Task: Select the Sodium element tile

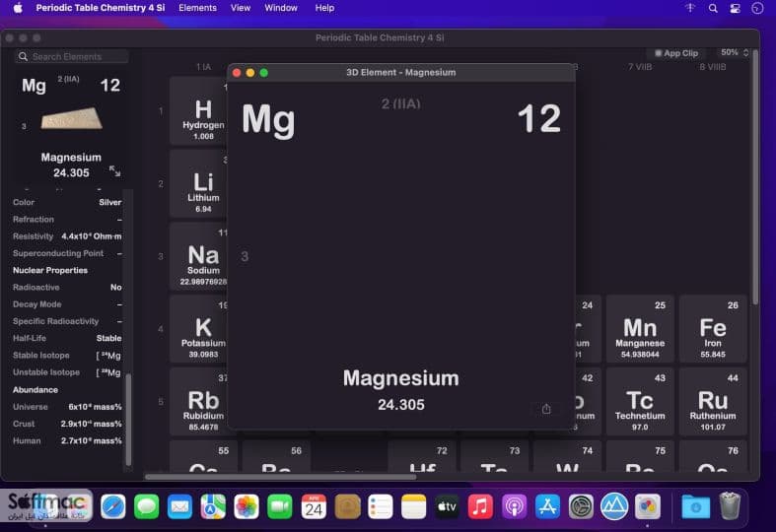Action: click(x=198, y=256)
